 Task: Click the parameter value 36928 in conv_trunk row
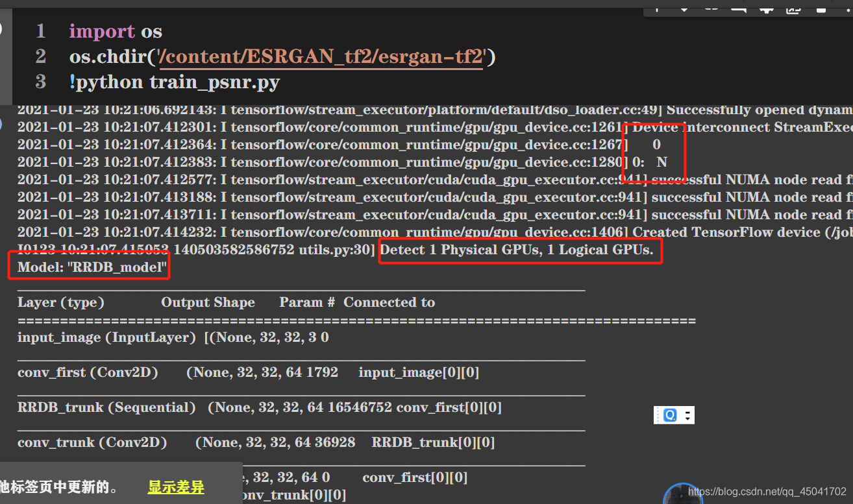pyautogui.click(x=334, y=442)
